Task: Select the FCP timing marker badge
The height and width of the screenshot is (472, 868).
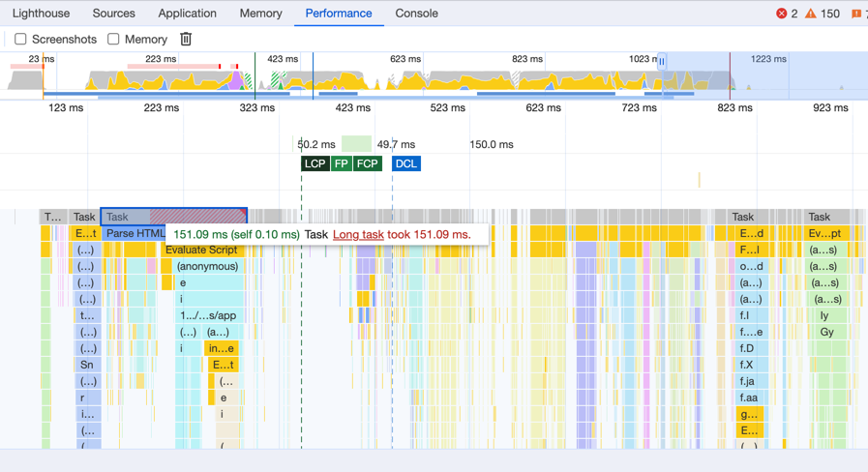Action: point(367,163)
